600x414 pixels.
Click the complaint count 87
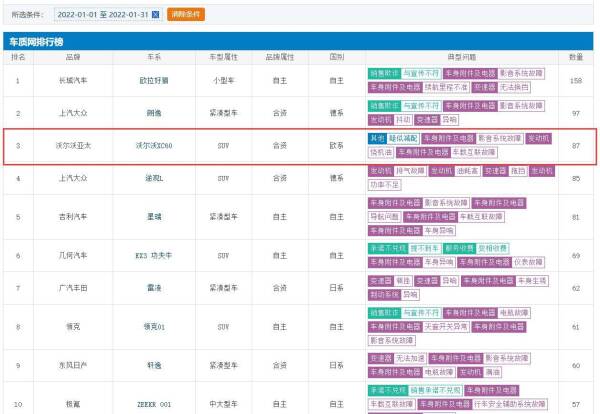pyautogui.click(x=576, y=145)
